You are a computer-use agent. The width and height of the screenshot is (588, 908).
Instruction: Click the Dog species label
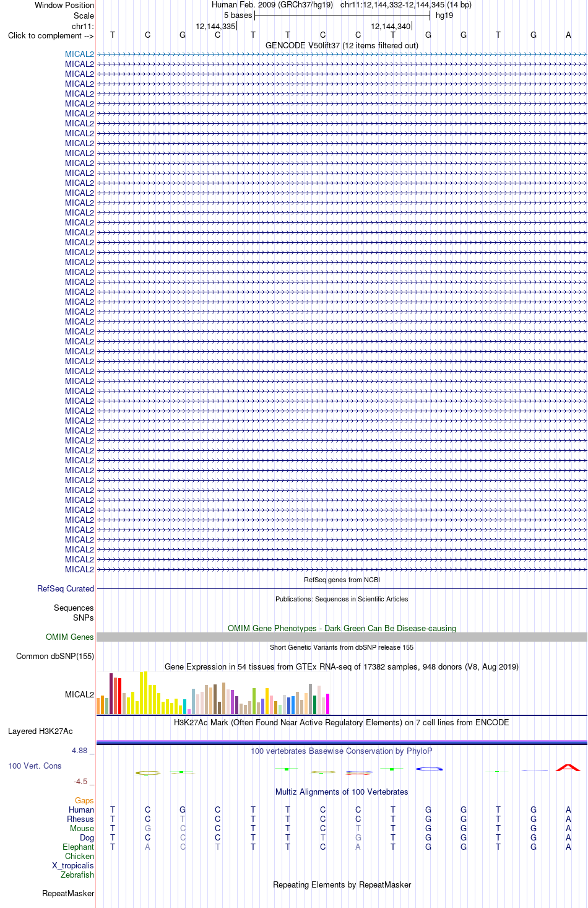pyautogui.click(x=87, y=837)
